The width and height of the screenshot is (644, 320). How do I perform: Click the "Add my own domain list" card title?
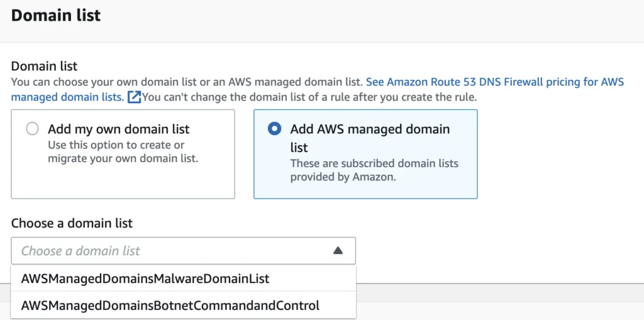tap(119, 129)
